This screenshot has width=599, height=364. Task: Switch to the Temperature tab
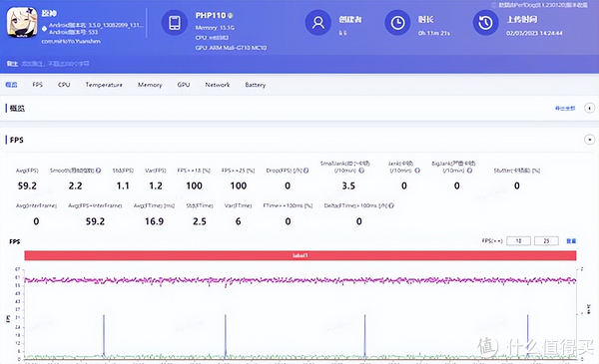coord(104,85)
